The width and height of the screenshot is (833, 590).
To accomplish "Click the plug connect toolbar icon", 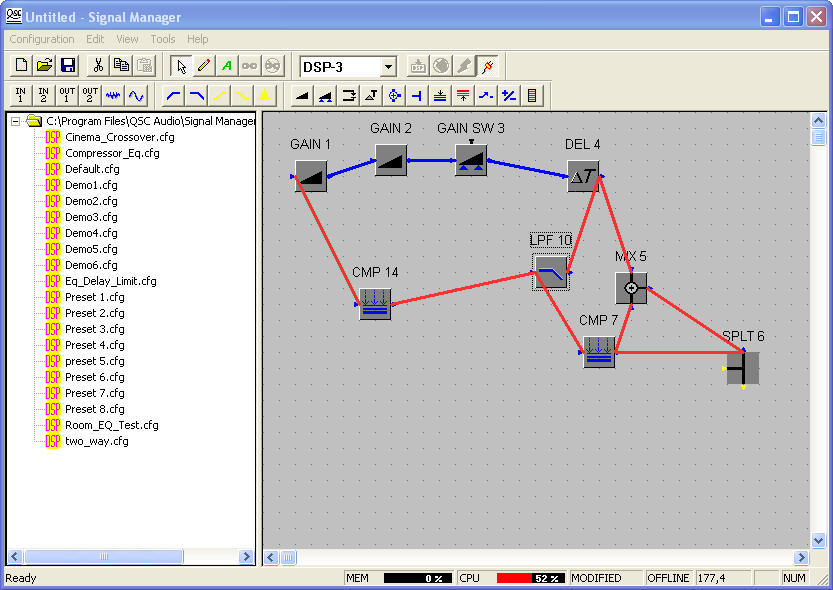I will [x=487, y=66].
